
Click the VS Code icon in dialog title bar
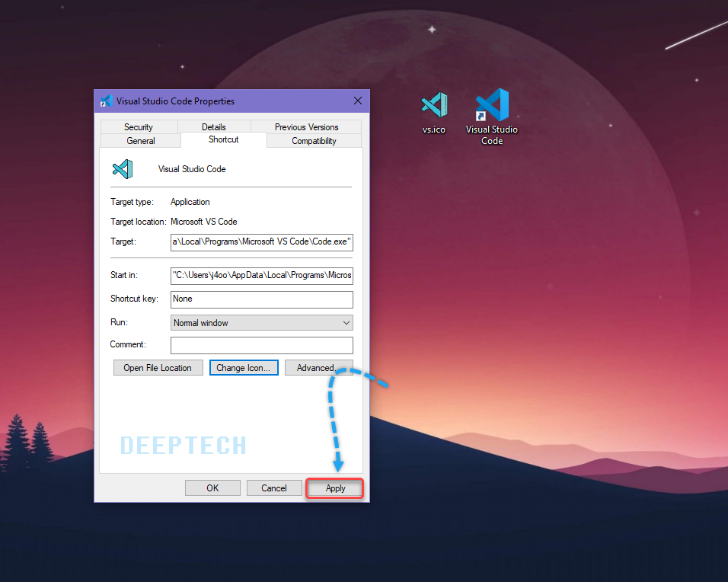pos(107,101)
